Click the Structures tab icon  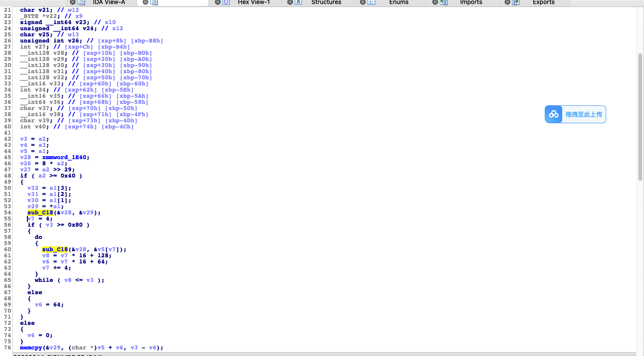coord(299,2)
